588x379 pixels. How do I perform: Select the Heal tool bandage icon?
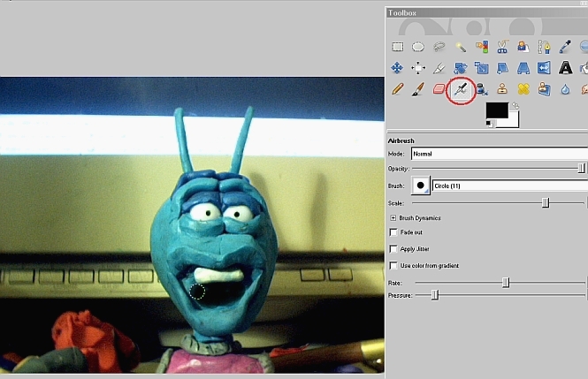click(523, 89)
